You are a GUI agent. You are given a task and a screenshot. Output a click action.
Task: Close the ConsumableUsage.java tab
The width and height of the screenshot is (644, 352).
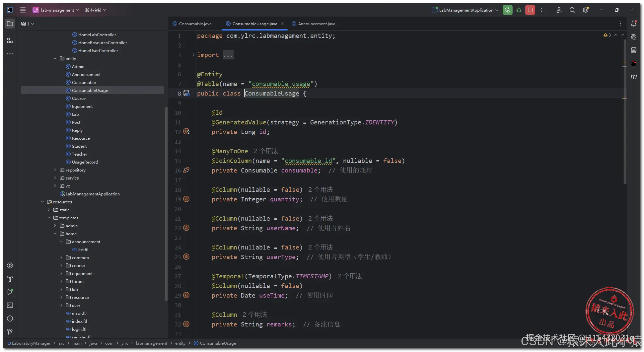coord(282,24)
